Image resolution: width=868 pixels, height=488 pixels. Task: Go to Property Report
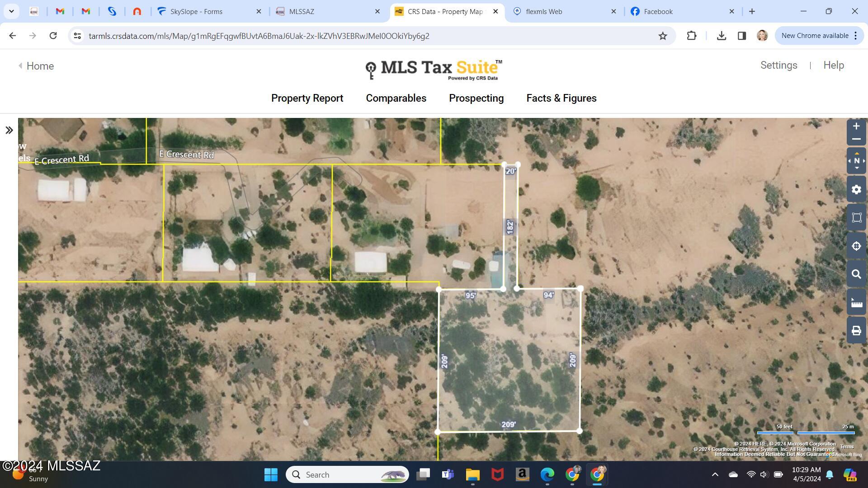(307, 98)
